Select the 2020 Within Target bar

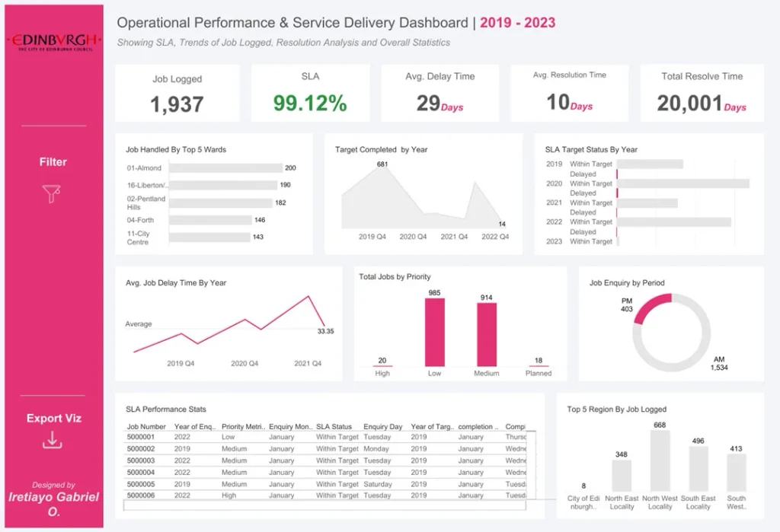point(683,183)
